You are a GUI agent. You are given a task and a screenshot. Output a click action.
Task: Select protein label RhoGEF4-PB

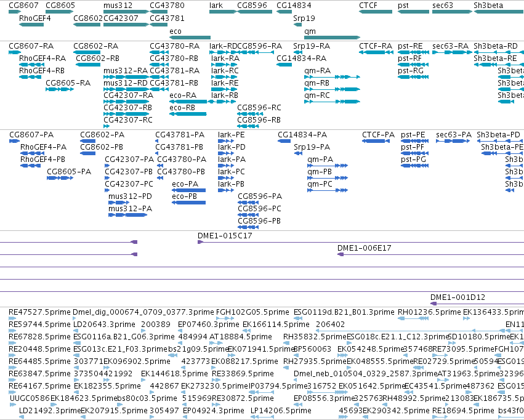42,160
